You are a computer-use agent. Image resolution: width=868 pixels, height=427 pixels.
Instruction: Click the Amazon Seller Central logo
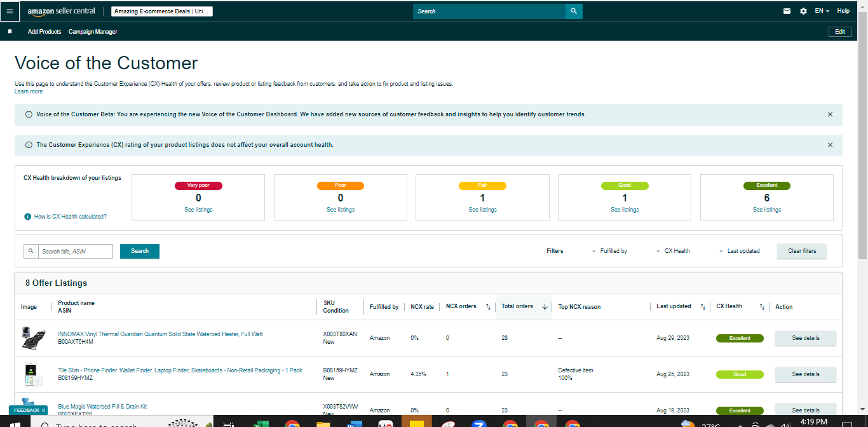click(61, 11)
